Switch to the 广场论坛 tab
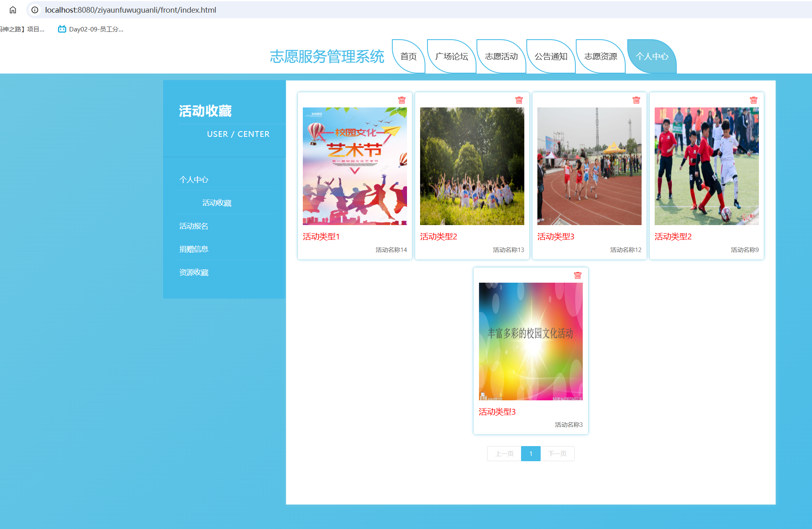The image size is (812, 529). 452,56
